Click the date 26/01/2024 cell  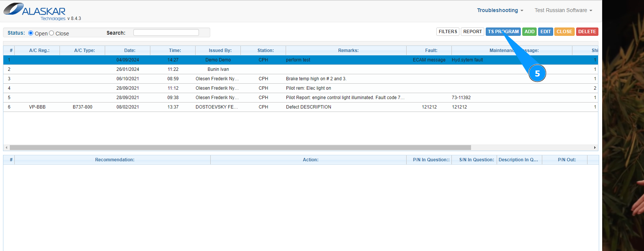[128, 69]
